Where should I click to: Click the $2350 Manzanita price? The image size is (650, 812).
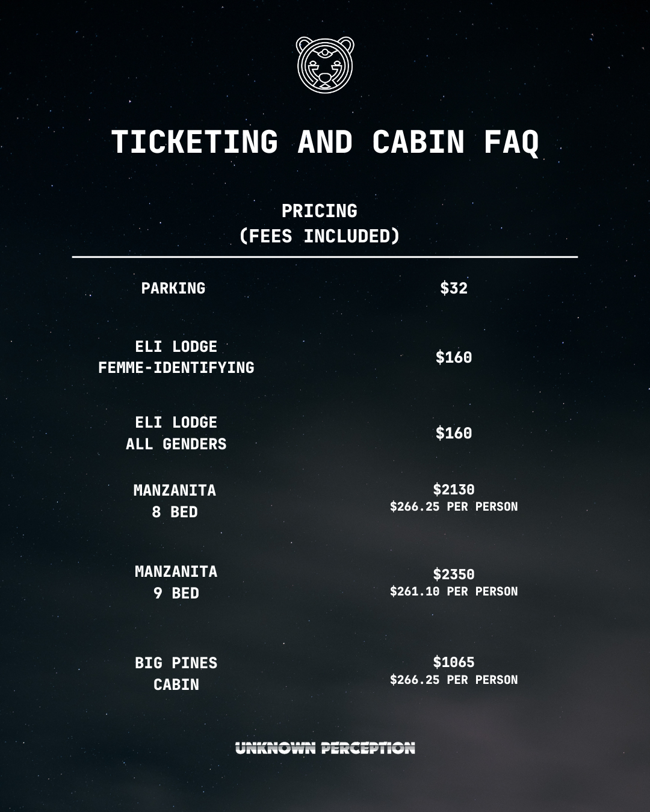(454, 574)
